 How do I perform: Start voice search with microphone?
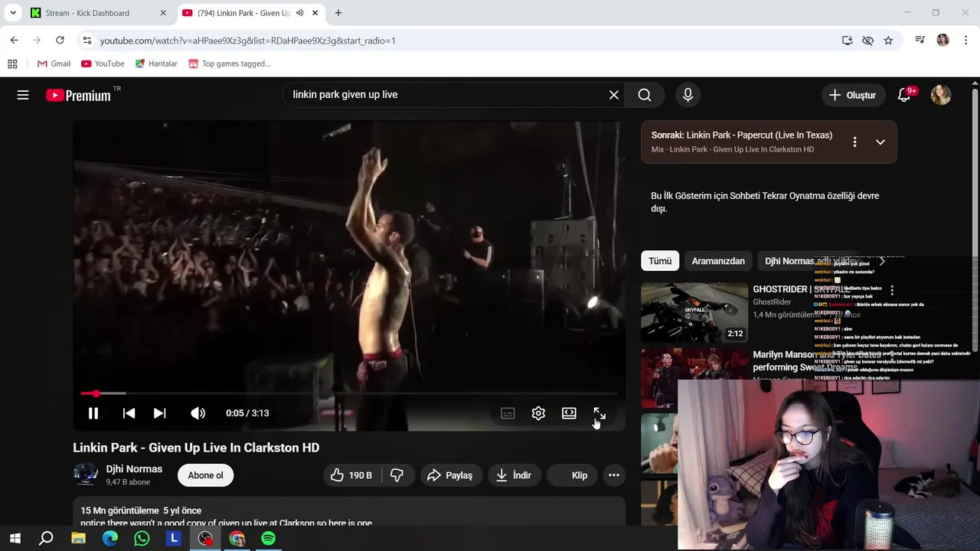[688, 95]
